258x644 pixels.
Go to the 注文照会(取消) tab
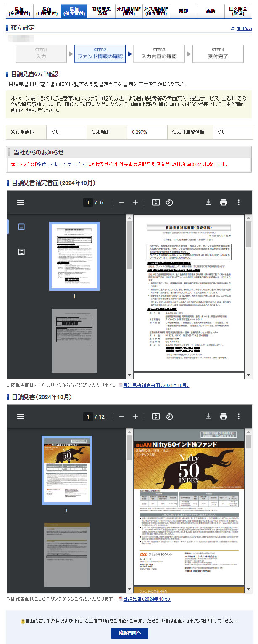238,11
